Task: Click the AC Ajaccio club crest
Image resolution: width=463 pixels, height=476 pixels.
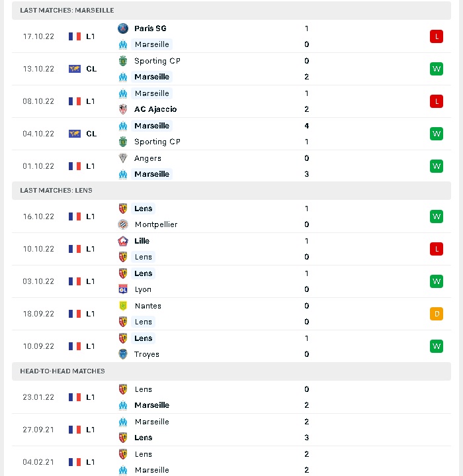Action: pyautogui.click(x=123, y=109)
